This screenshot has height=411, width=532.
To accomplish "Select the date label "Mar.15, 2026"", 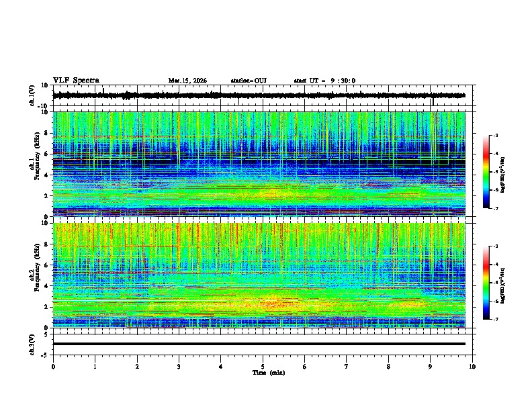I will (187, 81).
